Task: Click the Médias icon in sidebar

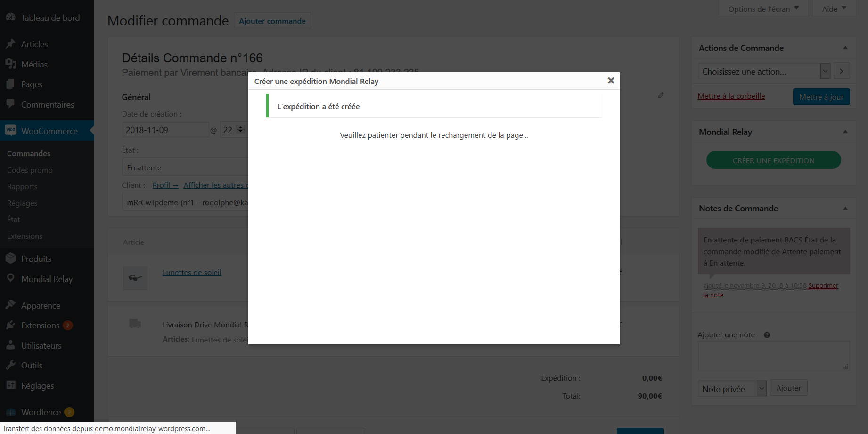Action: coord(11,64)
